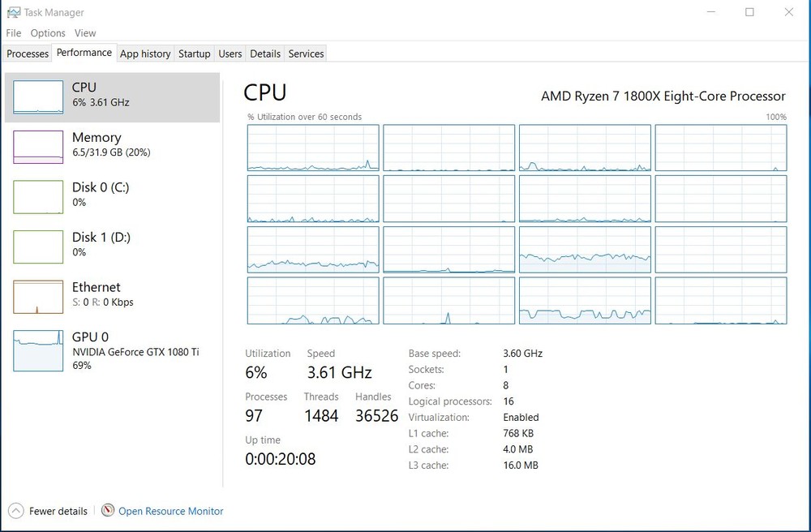Open the Users tab
This screenshot has height=532, width=811.
230,54
